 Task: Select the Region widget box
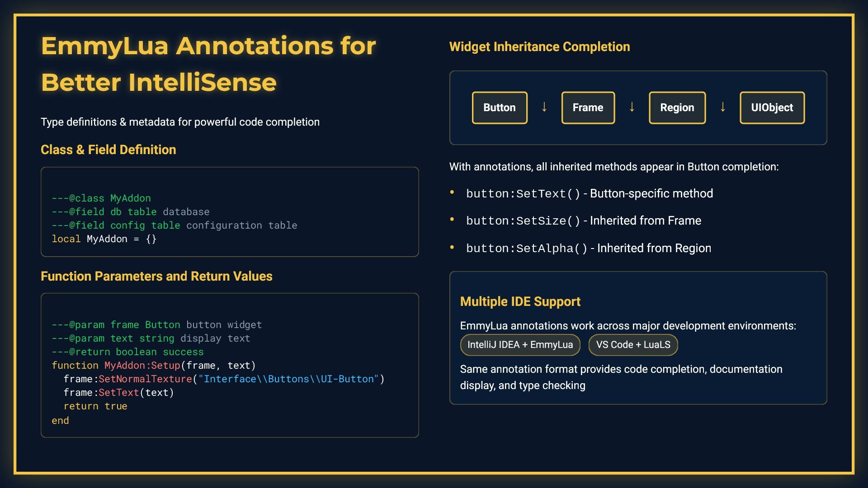point(677,108)
